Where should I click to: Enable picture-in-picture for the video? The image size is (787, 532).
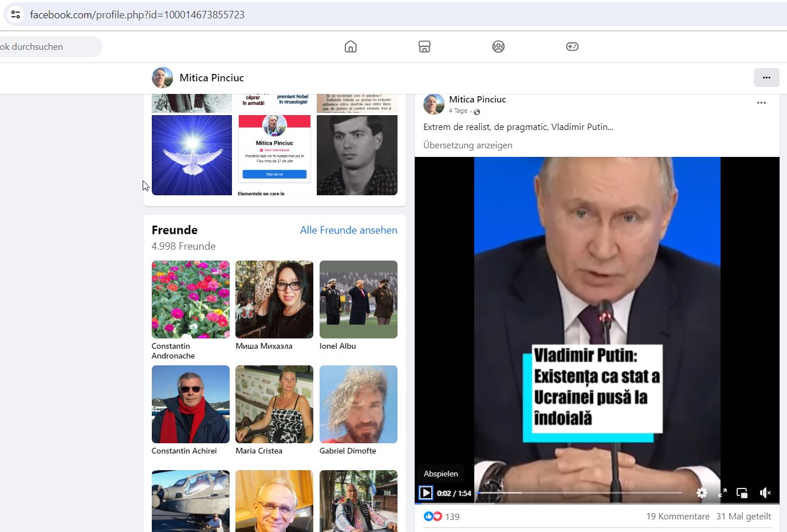(742, 492)
